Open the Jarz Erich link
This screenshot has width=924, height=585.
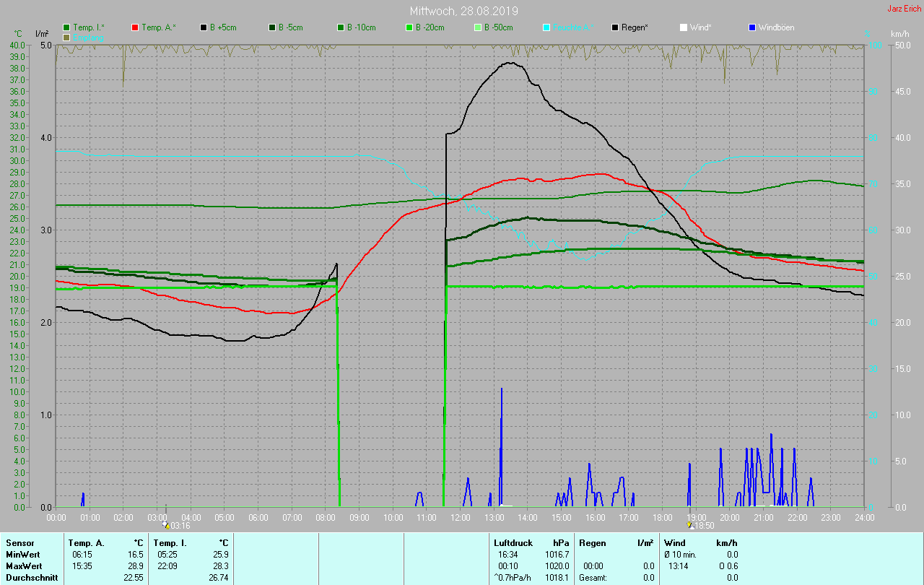point(904,9)
